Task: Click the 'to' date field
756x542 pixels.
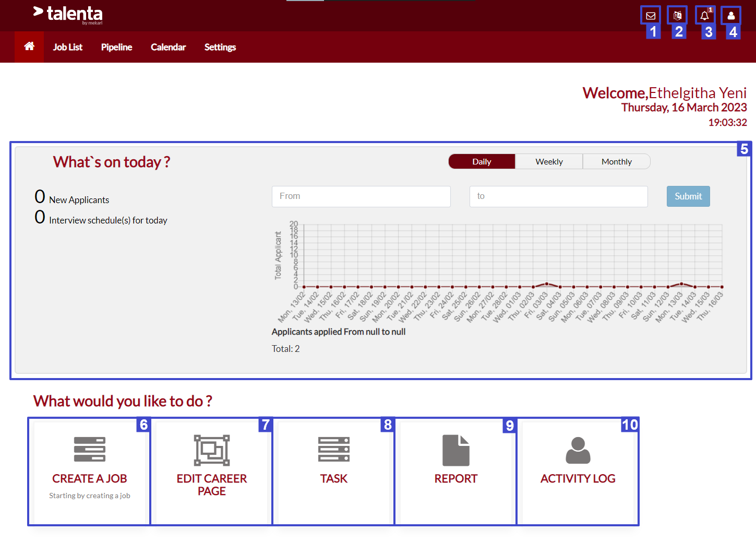Action: point(559,196)
